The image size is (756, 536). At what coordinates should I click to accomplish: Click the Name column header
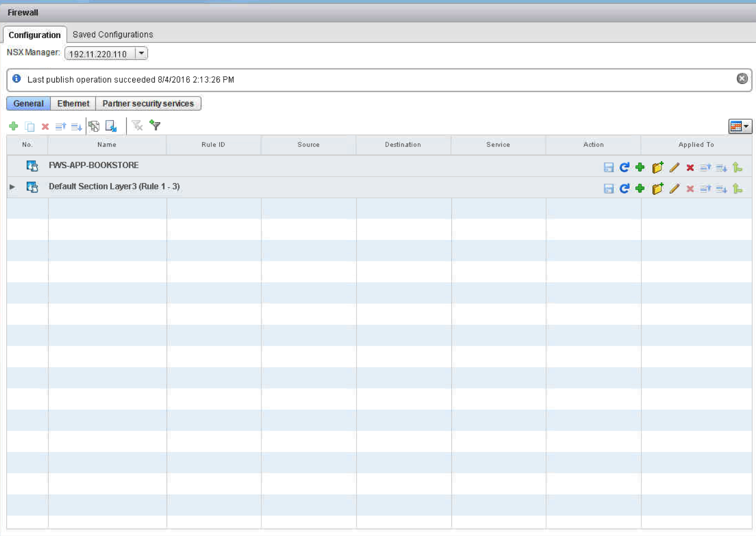[x=107, y=144]
